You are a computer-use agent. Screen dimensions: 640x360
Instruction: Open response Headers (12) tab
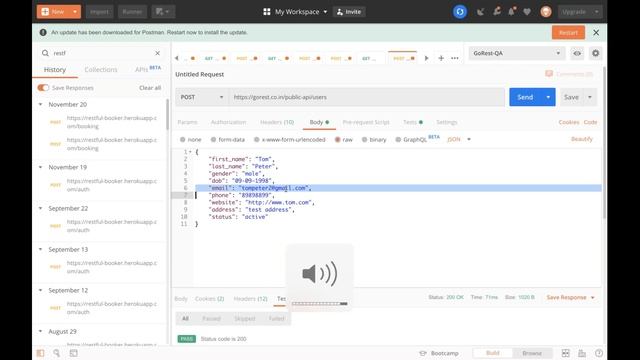(250, 299)
